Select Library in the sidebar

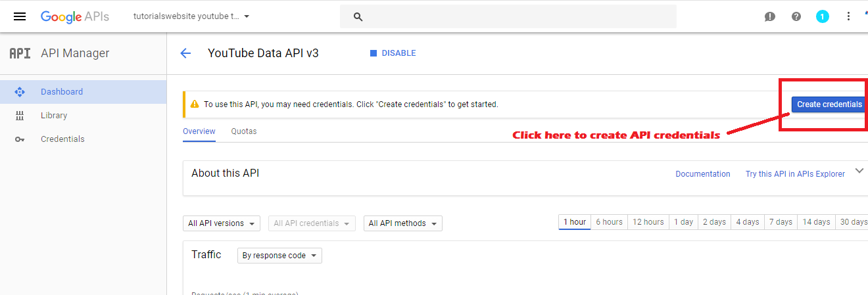point(83,116)
